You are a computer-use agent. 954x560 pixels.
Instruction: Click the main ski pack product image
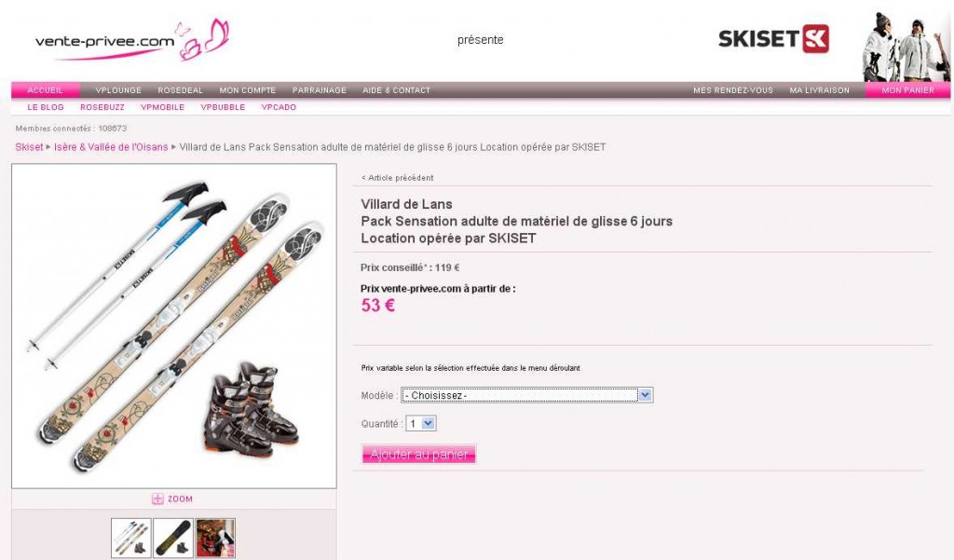(174, 325)
